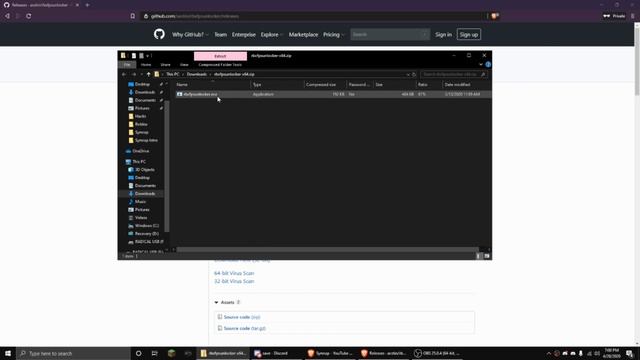Open recent locations dropdown arrow
The width and height of the screenshot is (640, 360).
142,74
